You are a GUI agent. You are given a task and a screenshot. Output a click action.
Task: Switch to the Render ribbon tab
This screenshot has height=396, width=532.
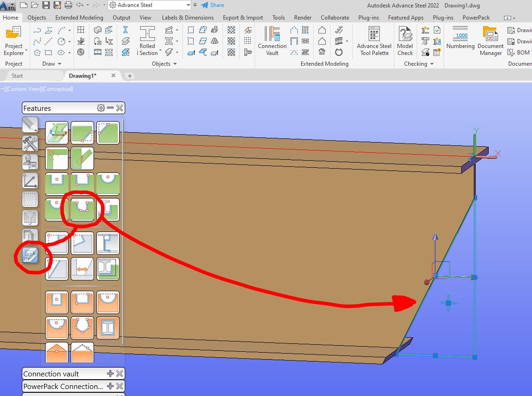click(303, 17)
